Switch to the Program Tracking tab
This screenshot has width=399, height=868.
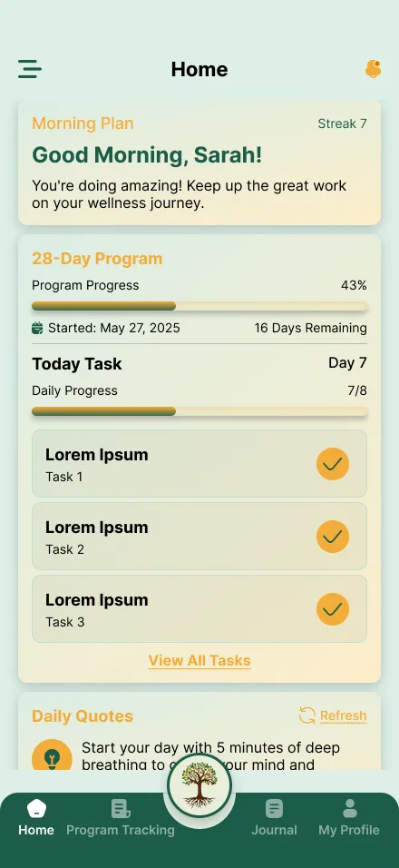tap(121, 818)
